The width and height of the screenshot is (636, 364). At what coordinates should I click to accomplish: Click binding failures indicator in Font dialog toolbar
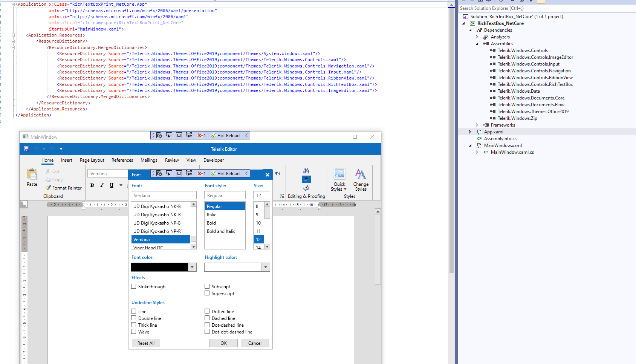pos(202,173)
